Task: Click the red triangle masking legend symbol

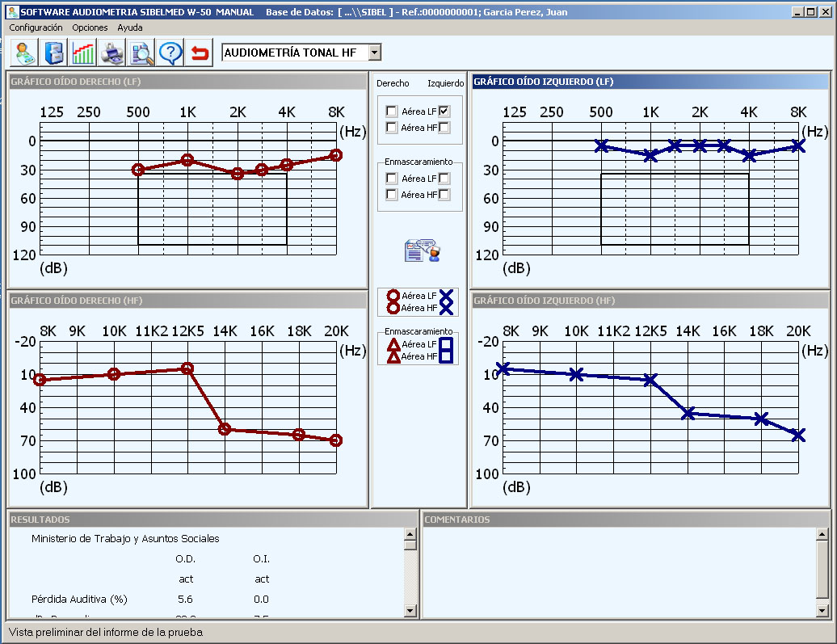Action: click(x=393, y=344)
